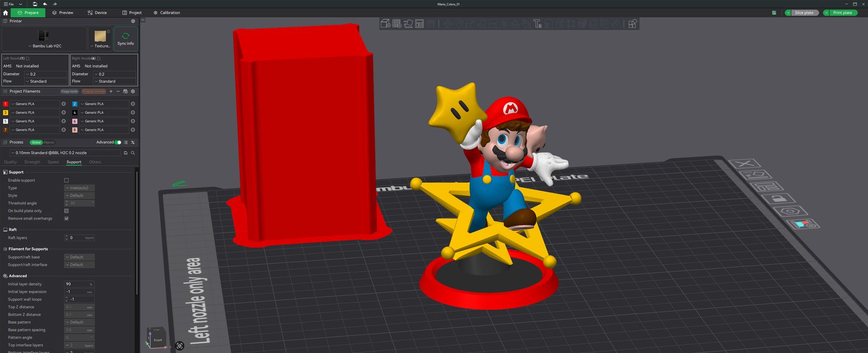Edit Generic PLA filament 8 preset
The width and height of the screenshot is (868, 353).
[x=133, y=130]
